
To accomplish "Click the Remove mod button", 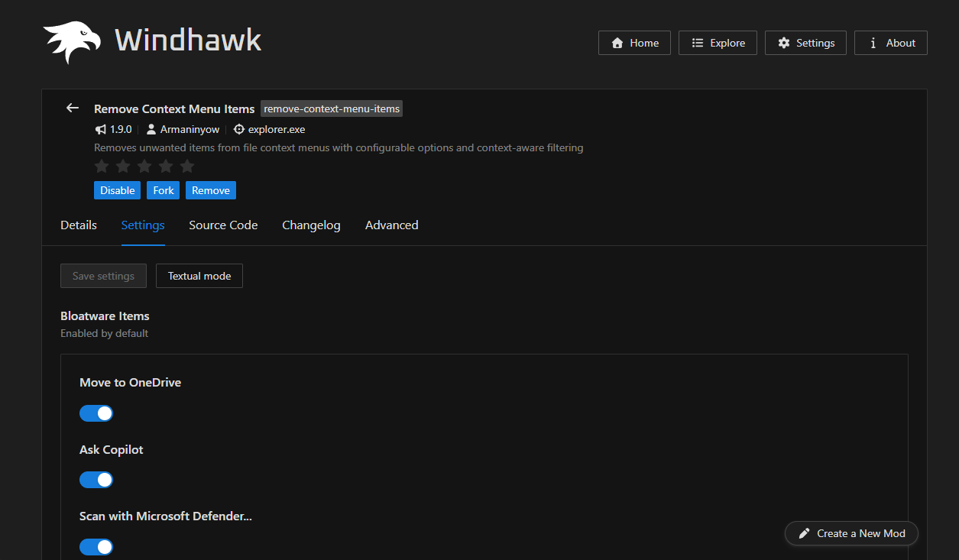I will pos(211,190).
